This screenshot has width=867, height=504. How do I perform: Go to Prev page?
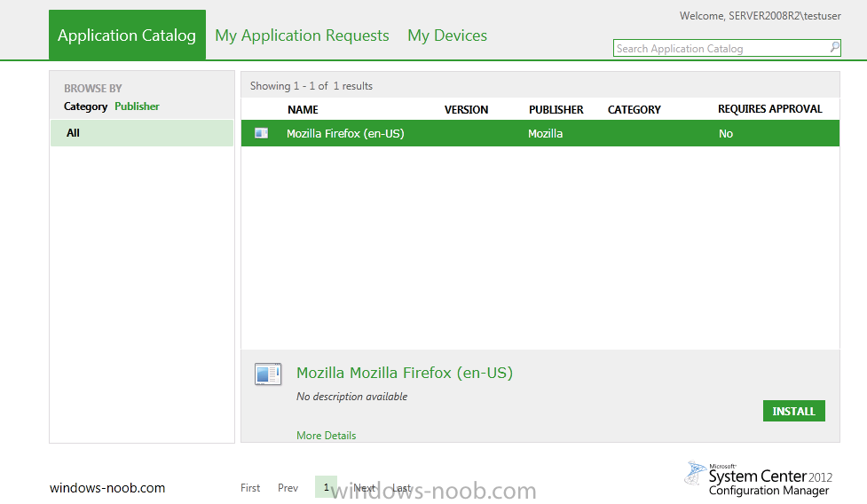(x=288, y=487)
